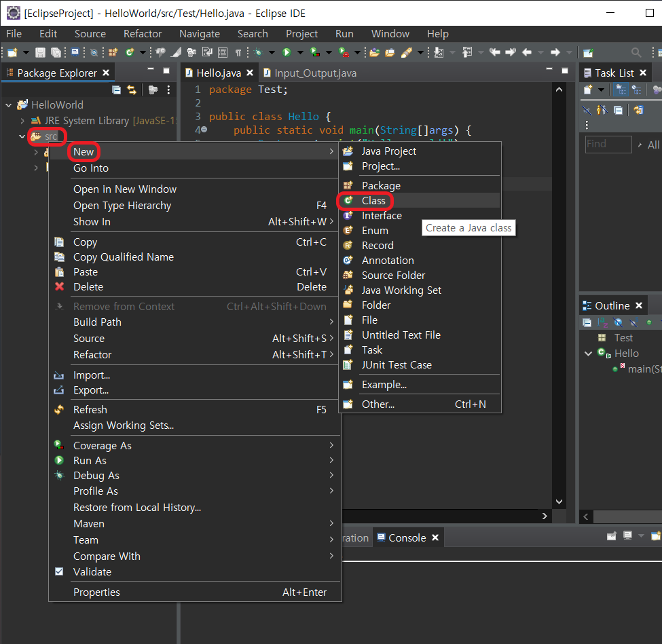The width and height of the screenshot is (662, 644).
Task: Choose Interface from the New submenu
Action: click(x=420, y=216)
